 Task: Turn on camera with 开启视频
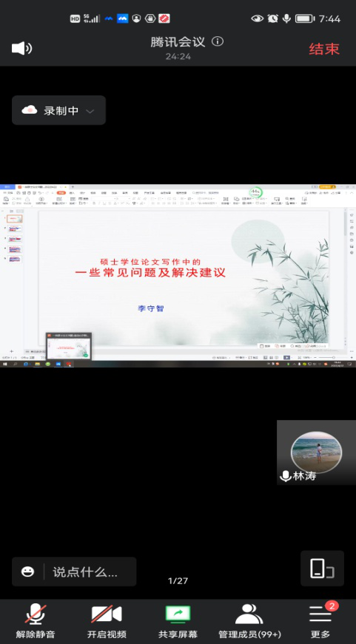(x=107, y=620)
